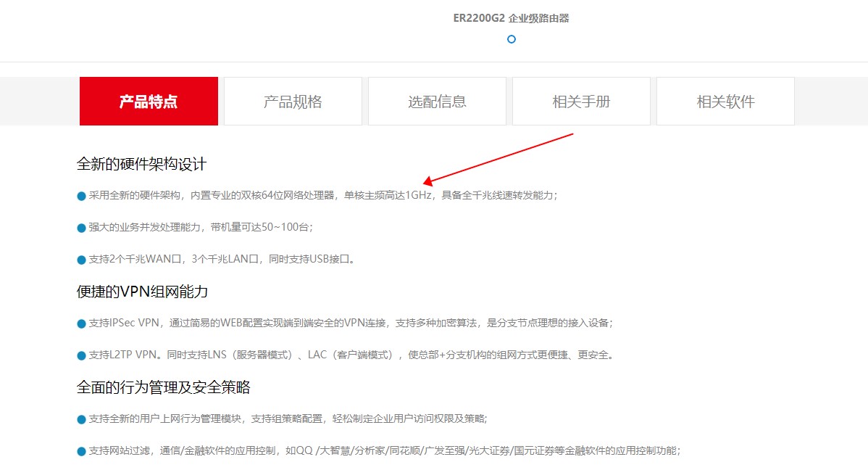Select the 产品特点 tab
This screenshot has height=470, width=868.
[x=149, y=102]
